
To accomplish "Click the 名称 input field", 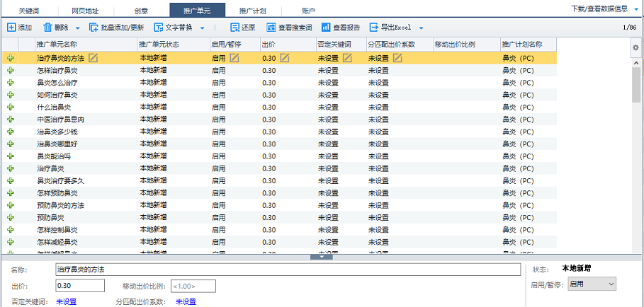I will (x=288, y=270).
